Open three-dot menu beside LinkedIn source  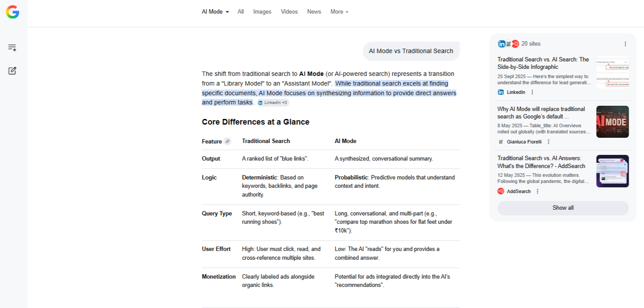[x=532, y=92]
